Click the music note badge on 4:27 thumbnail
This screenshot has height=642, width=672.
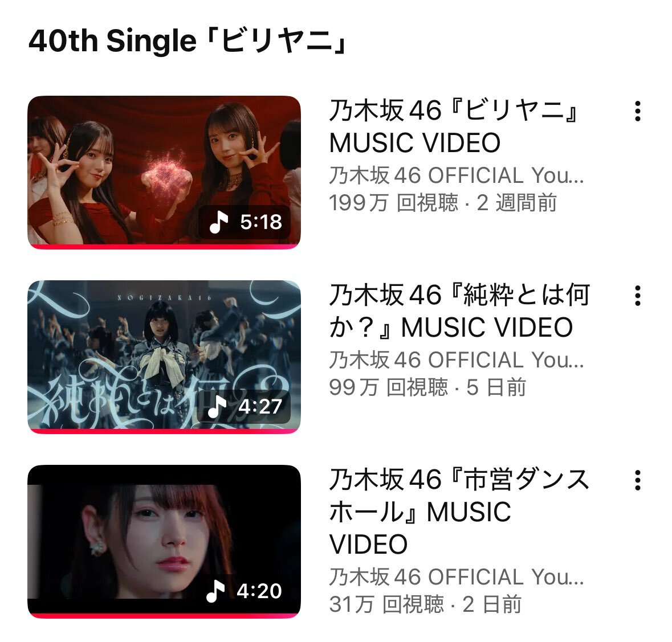tap(217, 406)
